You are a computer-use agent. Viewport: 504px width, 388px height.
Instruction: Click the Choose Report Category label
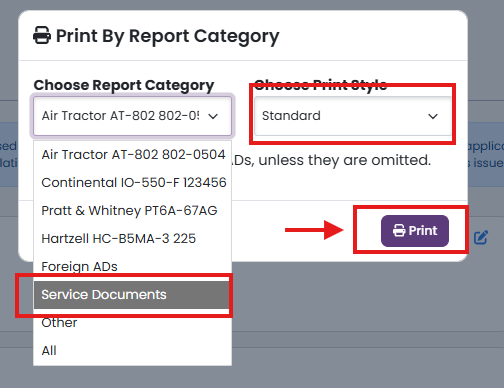124,85
